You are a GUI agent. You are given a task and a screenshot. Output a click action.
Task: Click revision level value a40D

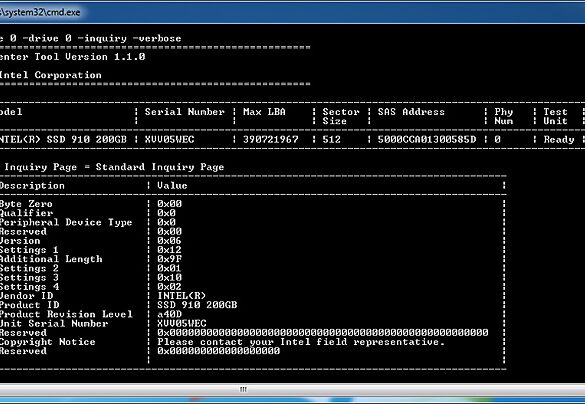click(x=169, y=314)
